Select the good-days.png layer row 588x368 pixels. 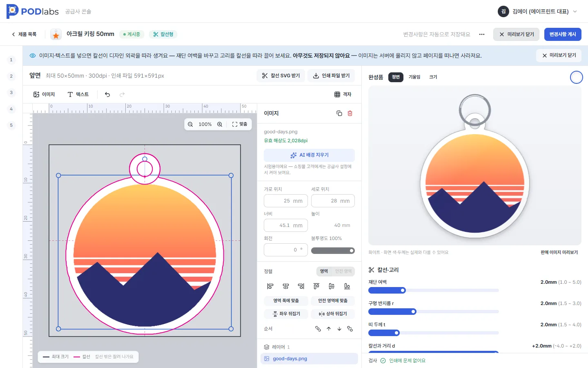click(x=309, y=359)
